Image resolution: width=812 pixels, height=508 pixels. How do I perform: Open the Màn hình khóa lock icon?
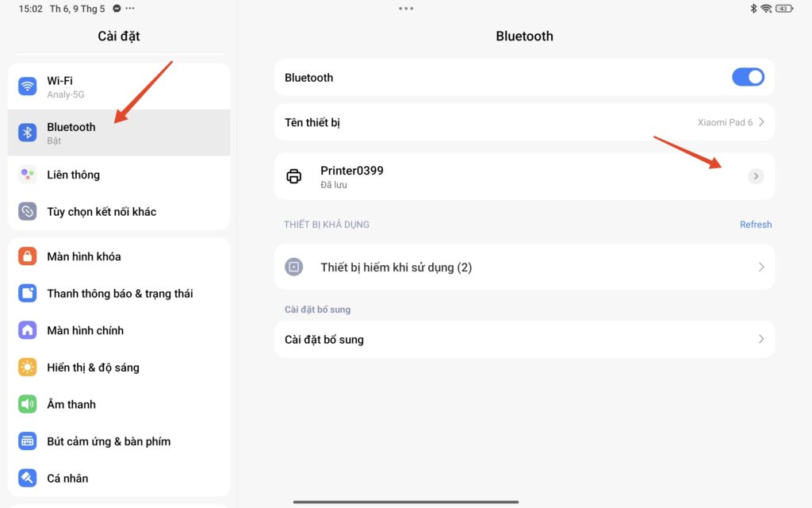click(x=28, y=256)
